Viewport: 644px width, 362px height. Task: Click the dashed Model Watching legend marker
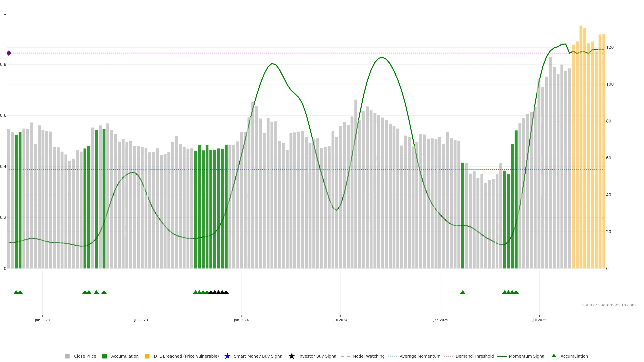pyautogui.click(x=345, y=356)
